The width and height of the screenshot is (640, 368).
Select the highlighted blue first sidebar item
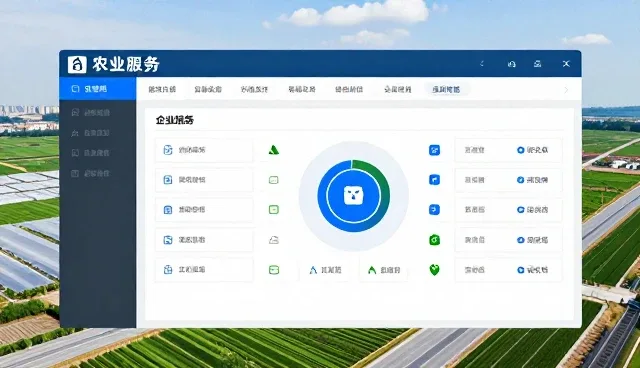click(98, 89)
